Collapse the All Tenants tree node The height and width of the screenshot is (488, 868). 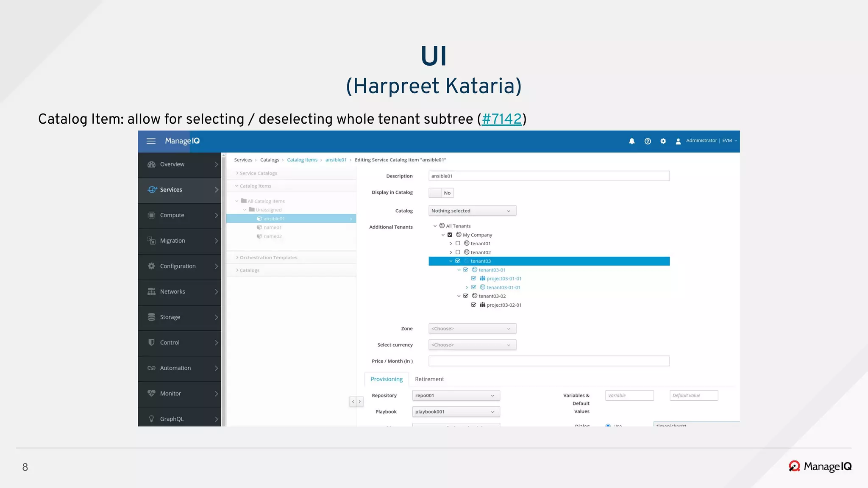(435, 226)
